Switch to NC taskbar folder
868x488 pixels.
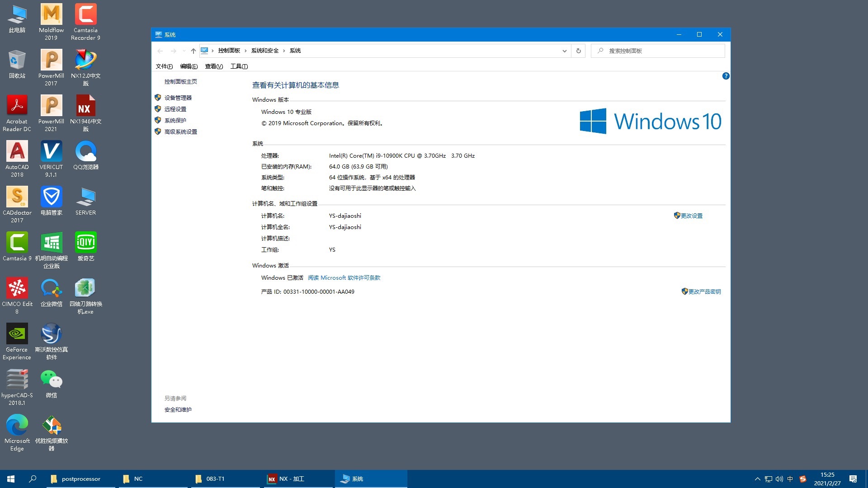pos(153,479)
